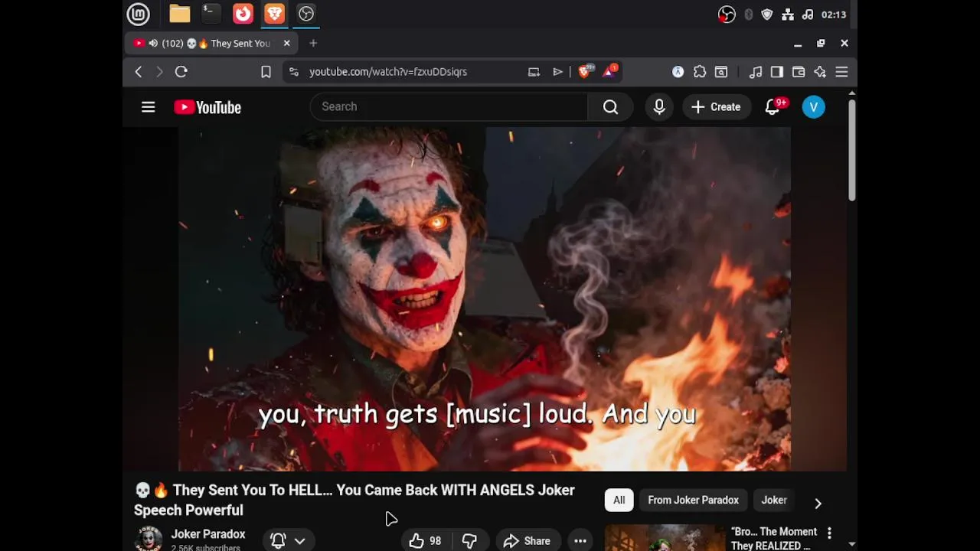
Task: Go forward to the next page
Action: pos(159,72)
